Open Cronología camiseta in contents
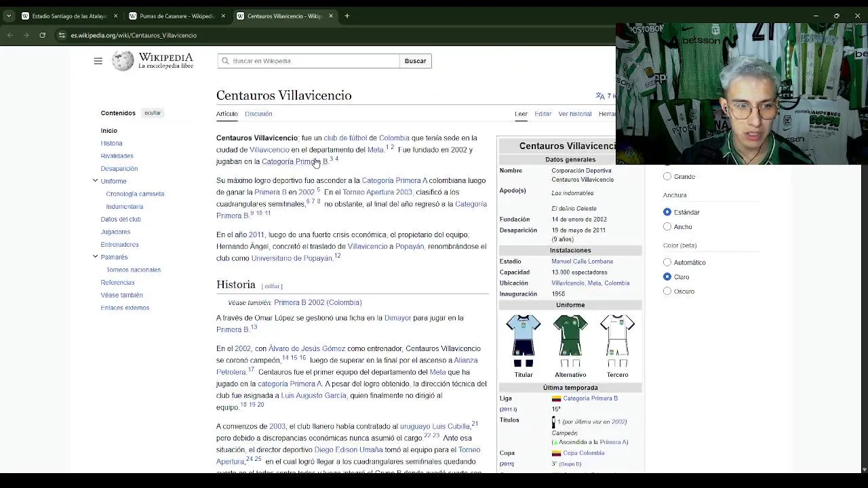Image resolution: width=868 pixels, height=488 pixels. click(135, 194)
